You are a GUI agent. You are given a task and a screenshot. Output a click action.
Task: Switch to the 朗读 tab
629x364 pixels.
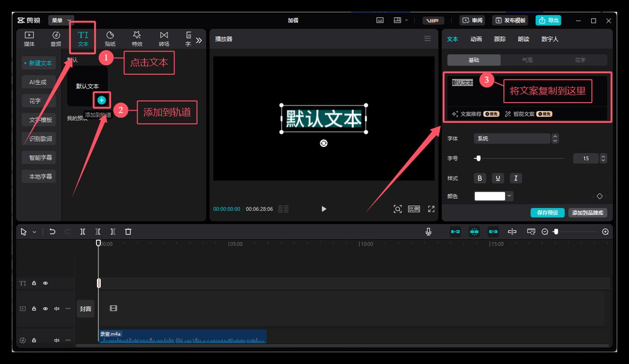523,39
